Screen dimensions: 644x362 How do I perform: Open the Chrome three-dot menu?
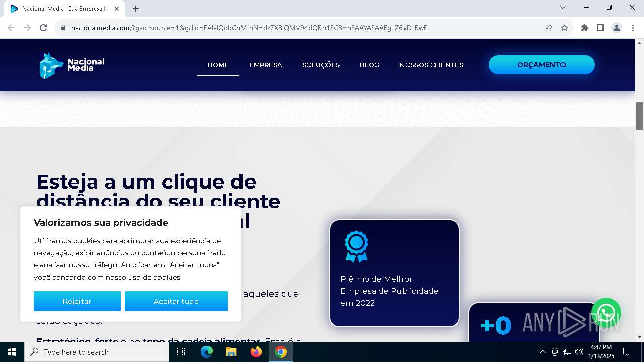tap(633, 28)
